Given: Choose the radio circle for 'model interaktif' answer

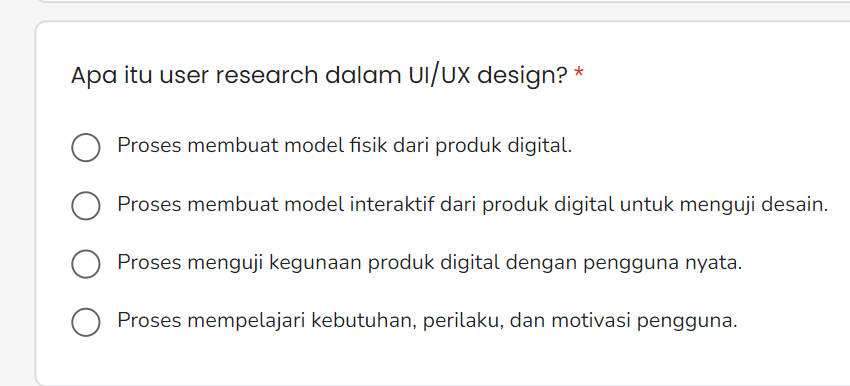Looking at the screenshot, I should (x=86, y=205).
